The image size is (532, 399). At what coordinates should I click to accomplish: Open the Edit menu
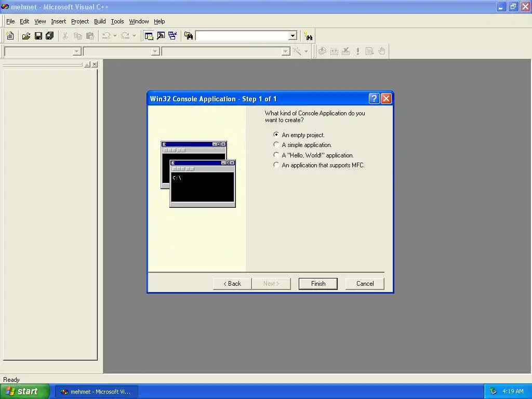24,21
